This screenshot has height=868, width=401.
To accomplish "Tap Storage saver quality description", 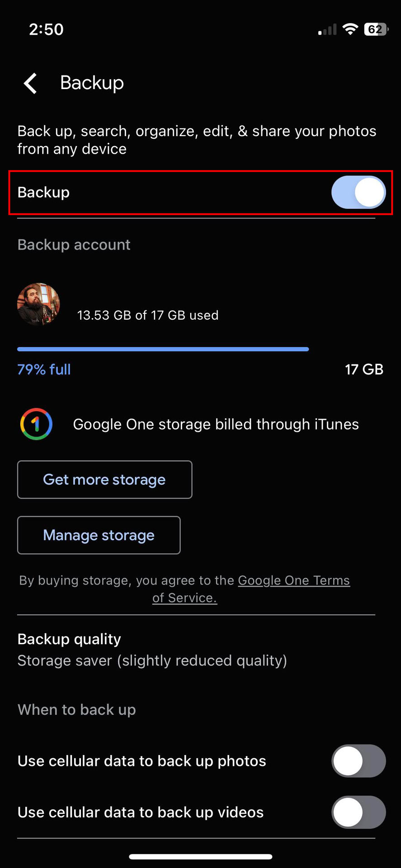I will (x=152, y=661).
